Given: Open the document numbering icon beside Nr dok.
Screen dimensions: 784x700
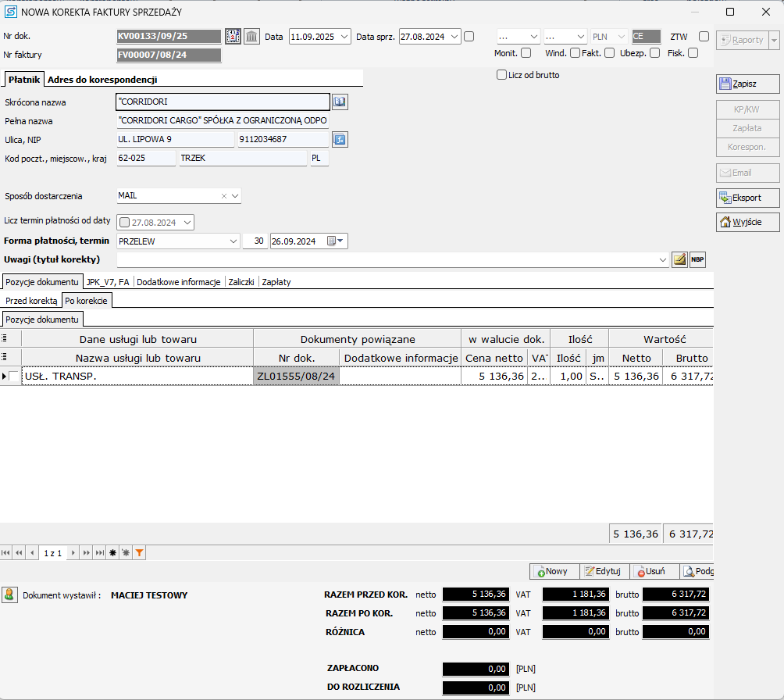Looking at the screenshot, I should point(233,37).
